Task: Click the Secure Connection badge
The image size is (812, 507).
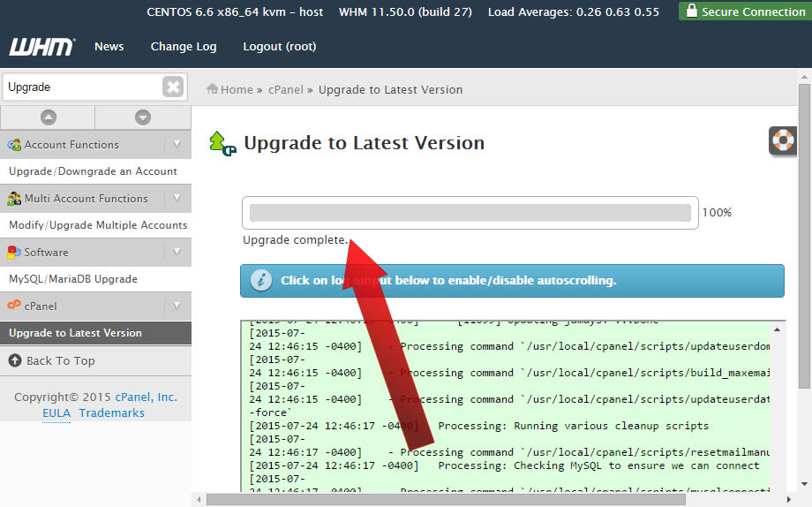Action: point(745,11)
